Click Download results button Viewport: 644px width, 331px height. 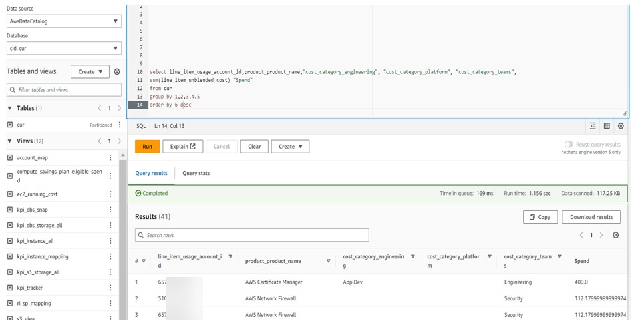[591, 217]
